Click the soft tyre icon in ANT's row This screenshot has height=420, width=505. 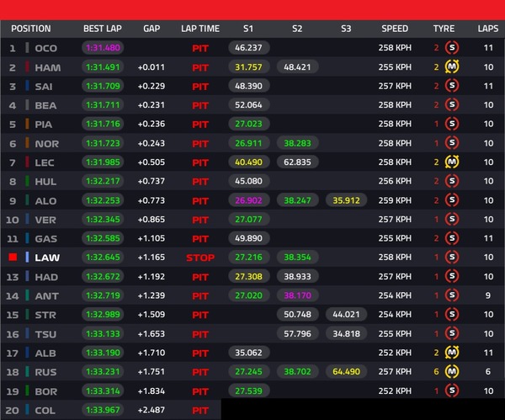click(452, 295)
